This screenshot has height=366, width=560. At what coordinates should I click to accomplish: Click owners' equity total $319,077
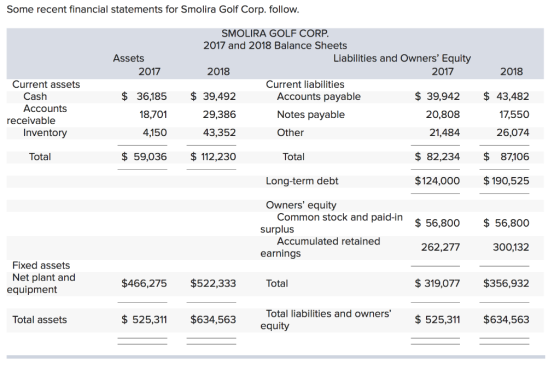coord(437,284)
